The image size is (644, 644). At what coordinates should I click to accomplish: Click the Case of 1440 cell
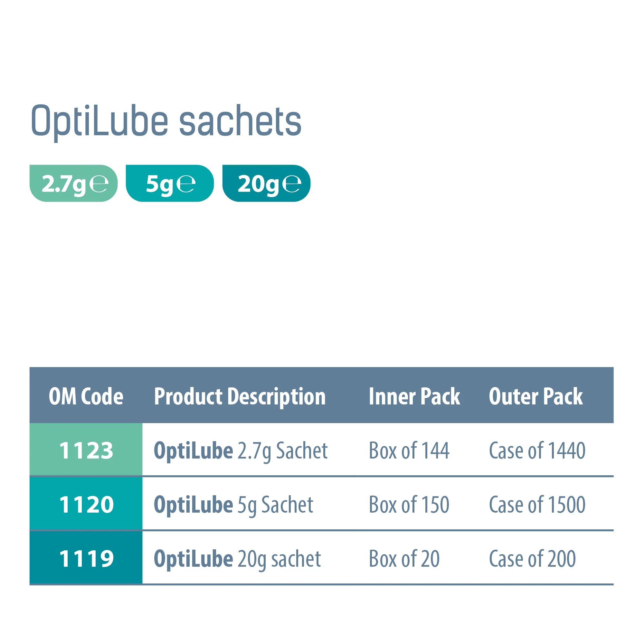pos(537,451)
